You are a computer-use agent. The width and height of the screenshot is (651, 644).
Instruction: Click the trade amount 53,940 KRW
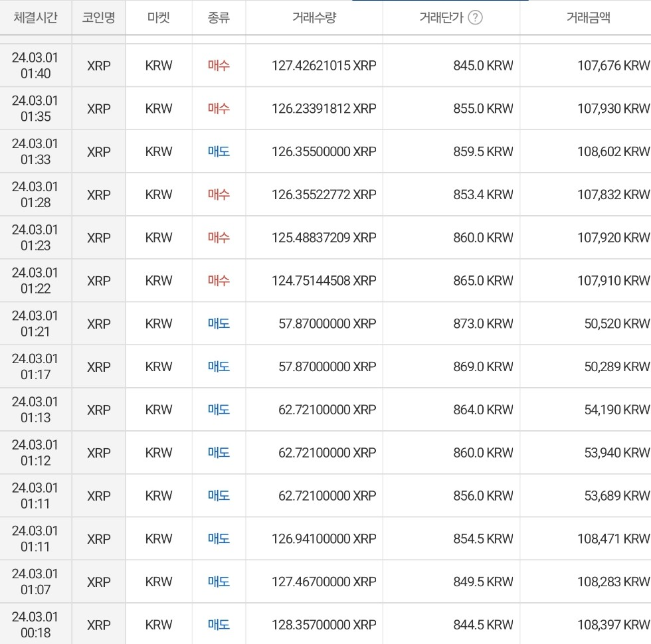tap(617, 453)
